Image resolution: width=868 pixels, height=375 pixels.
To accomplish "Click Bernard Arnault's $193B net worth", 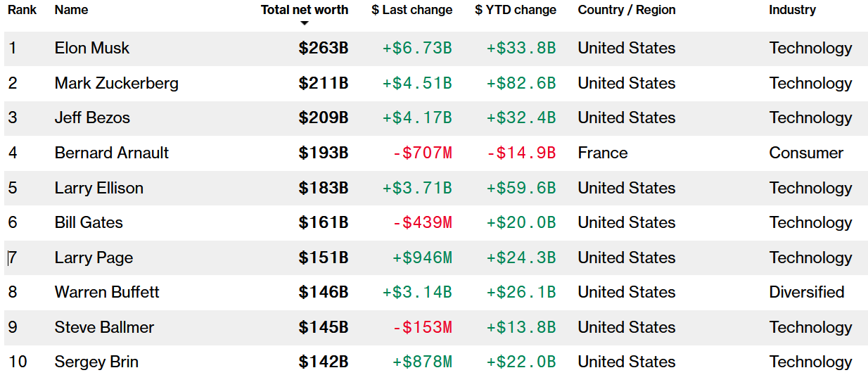I will pos(324,153).
